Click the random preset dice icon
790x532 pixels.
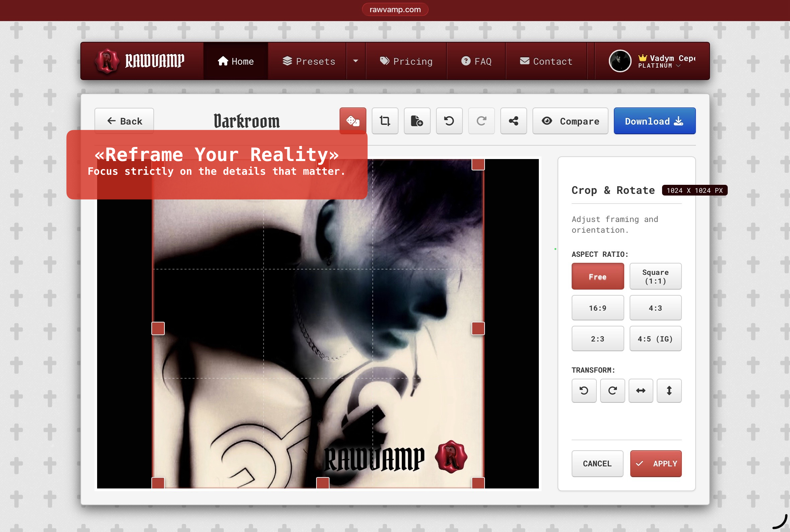tap(353, 120)
